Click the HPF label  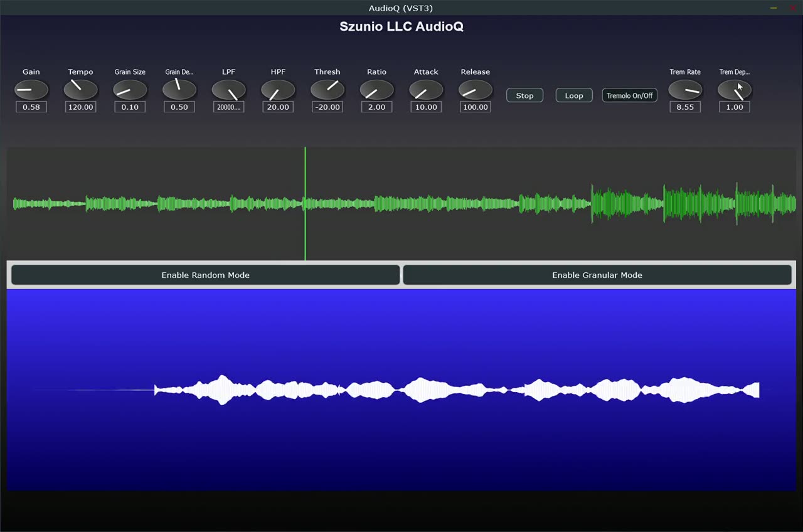tap(278, 72)
